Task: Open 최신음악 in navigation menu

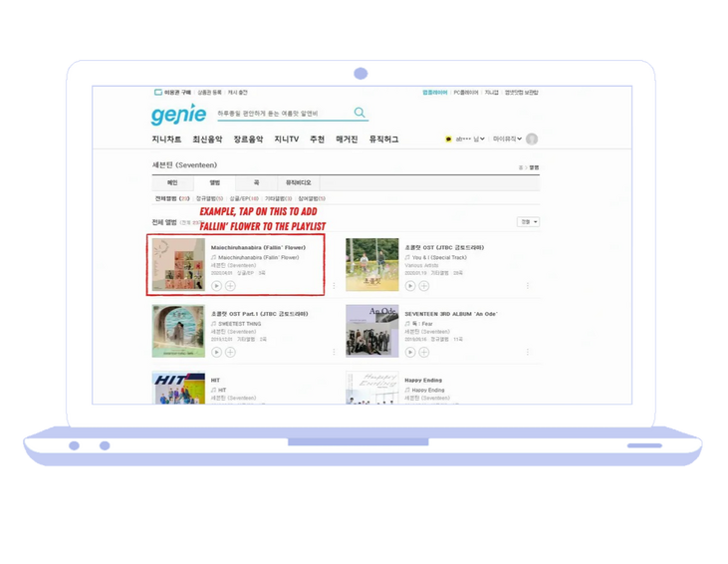Action: [207, 140]
